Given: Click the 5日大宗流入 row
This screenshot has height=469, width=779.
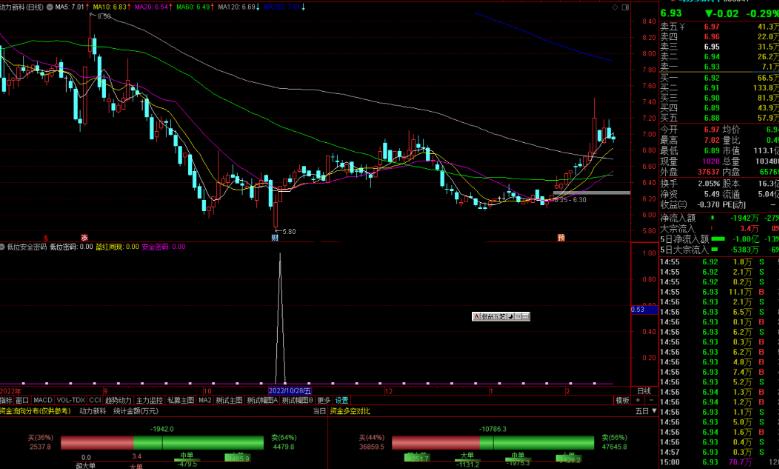Looking at the screenshot, I should (x=719, y=249).
